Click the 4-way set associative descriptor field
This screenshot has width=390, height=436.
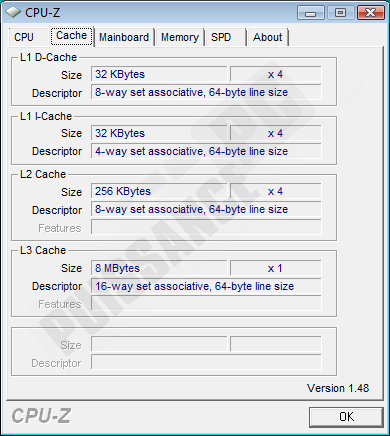[x=206, y=151]
